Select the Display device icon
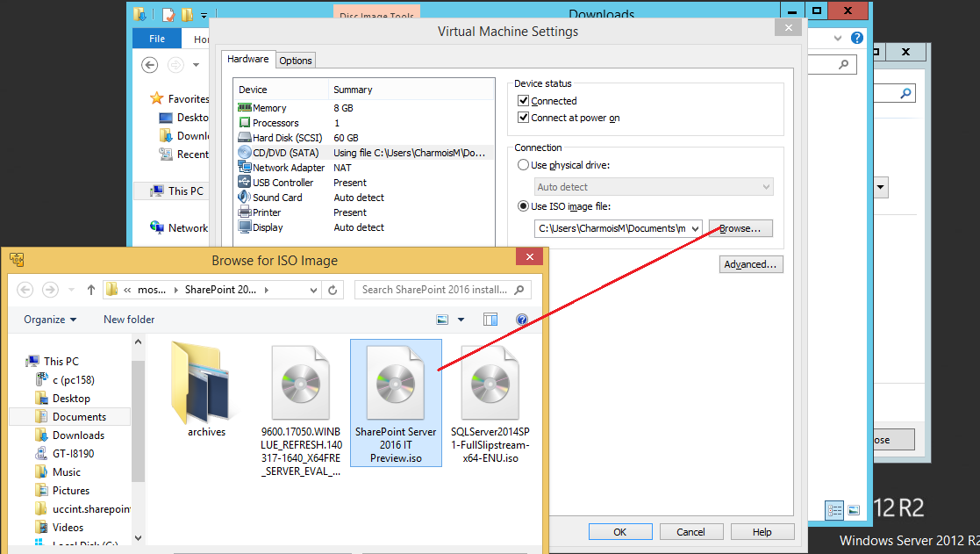This screenshot has height=554, width=980. [x=245, y=227]
